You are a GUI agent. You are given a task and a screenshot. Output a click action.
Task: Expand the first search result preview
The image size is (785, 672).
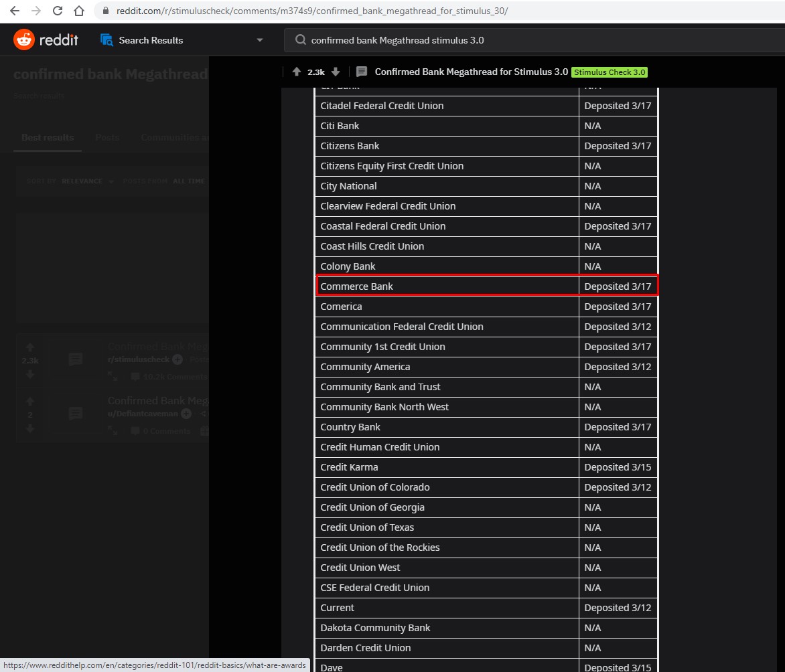113,376
